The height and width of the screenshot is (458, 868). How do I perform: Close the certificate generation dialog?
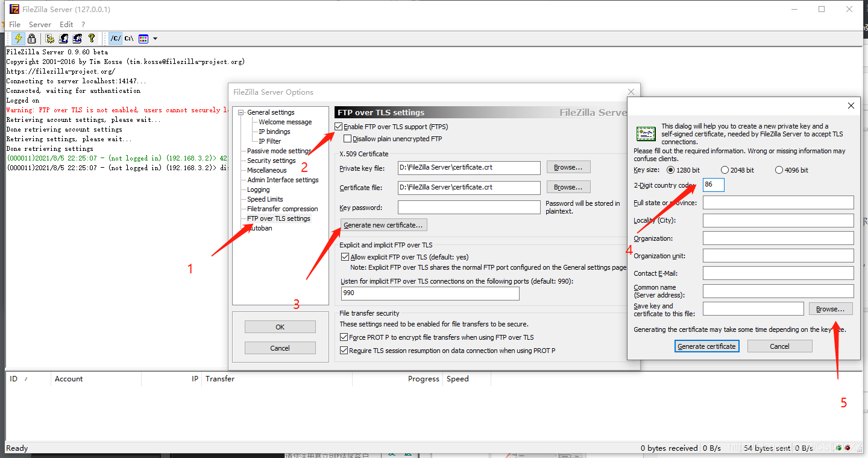click(x=851, y=106)
